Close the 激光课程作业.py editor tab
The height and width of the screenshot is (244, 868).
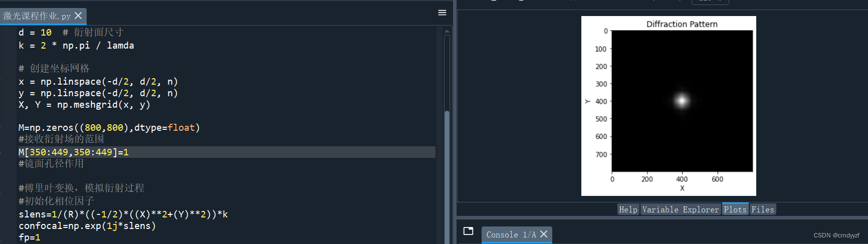pyautogui.click(x=78, y=16)
